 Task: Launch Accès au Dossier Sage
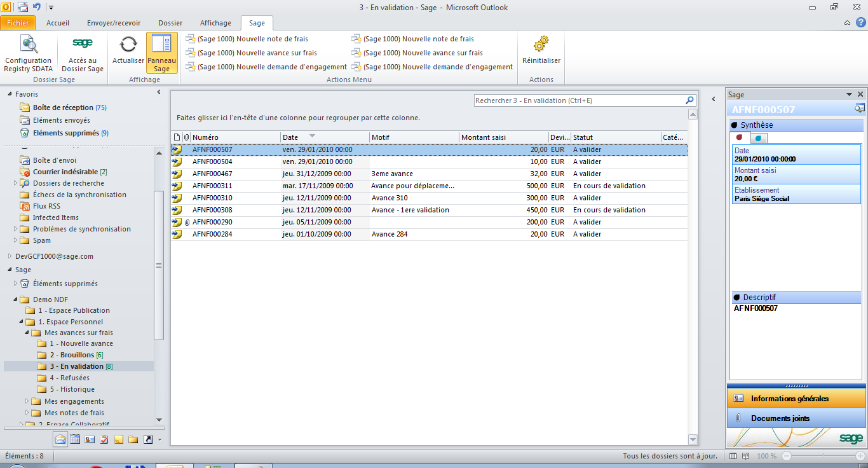tap(83, 53)
